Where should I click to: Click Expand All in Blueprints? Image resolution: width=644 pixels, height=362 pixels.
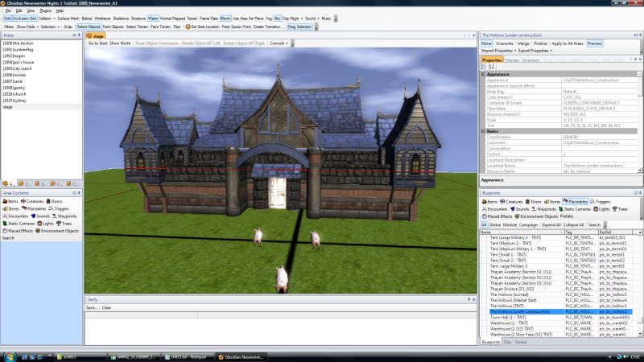(x=551, y=225)
